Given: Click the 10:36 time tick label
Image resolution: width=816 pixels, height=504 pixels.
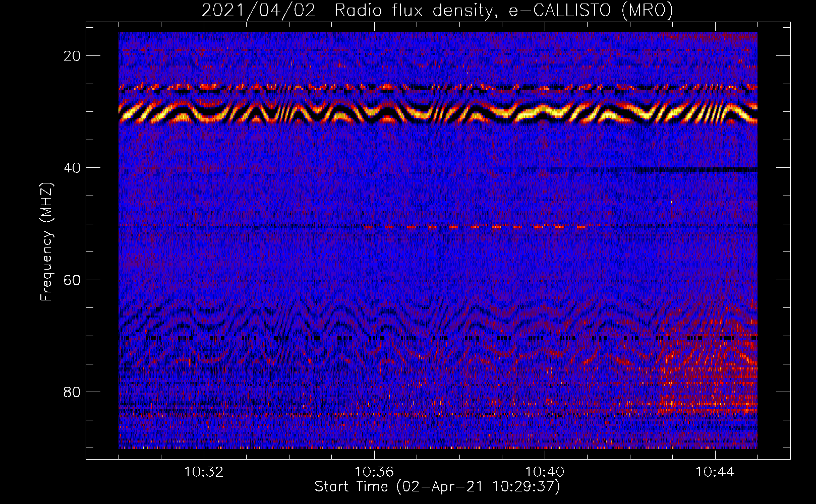Looking at the screenshot, I should [374, 472].
